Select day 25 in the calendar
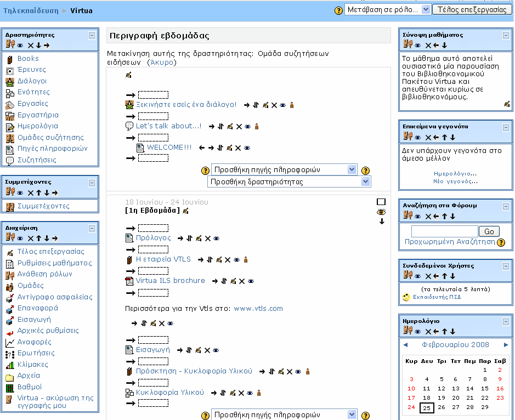The height and width of the screenshot is (420, 515). pos(427,408)
